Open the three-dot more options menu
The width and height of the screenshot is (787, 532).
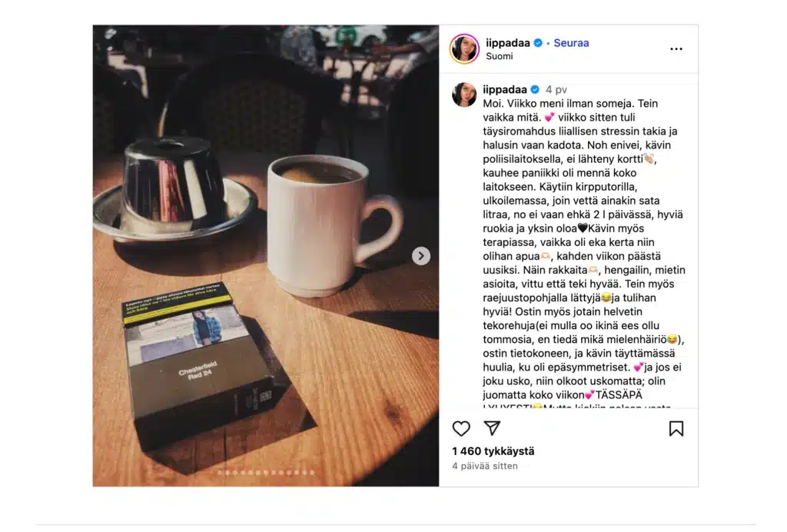click(676, 49)
